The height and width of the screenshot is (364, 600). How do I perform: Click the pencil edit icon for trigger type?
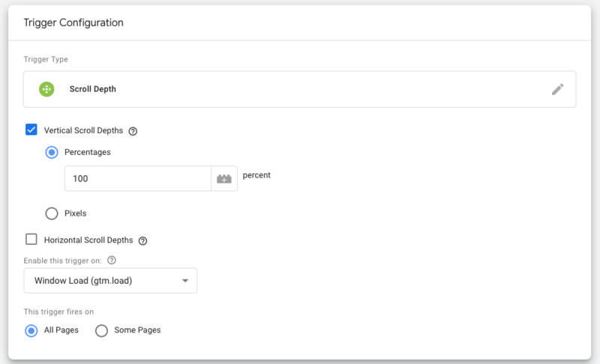557,89
